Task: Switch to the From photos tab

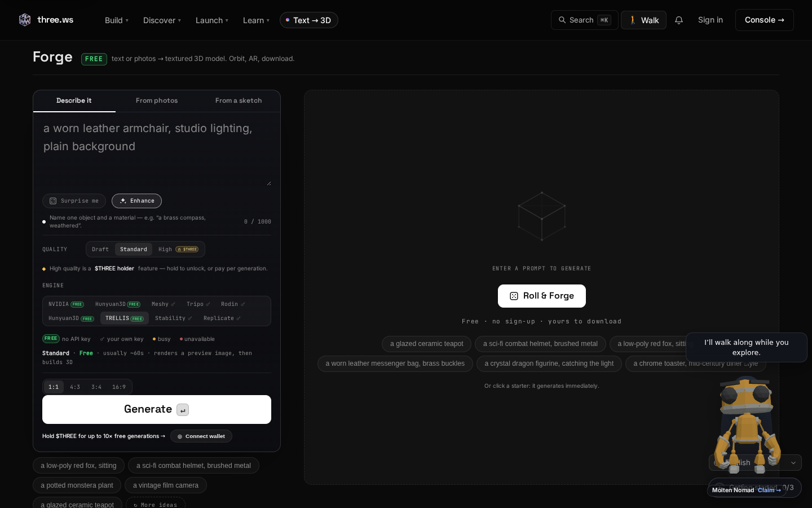Action: tap(157, 101)
